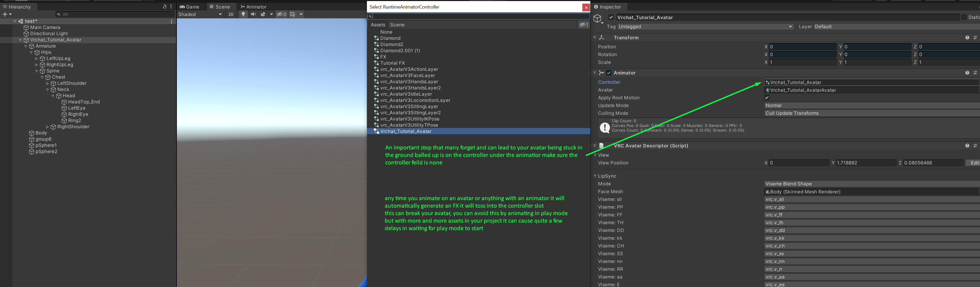Click the Hierarchy lock icon
Image resolution: width=980 pixels, height=287 pixels.
pos(164,6)
